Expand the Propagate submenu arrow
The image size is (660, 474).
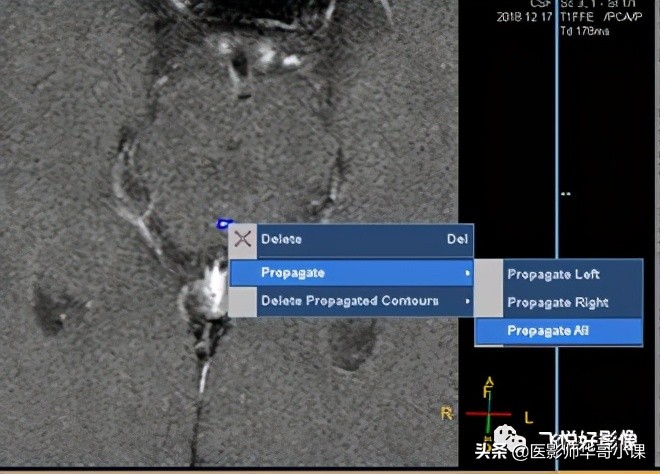467,272
